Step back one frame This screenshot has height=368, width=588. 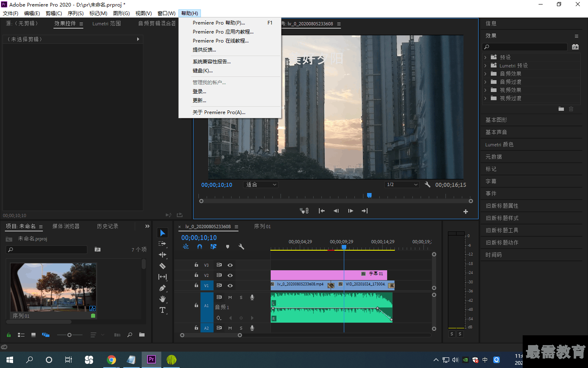coord(336,211)
